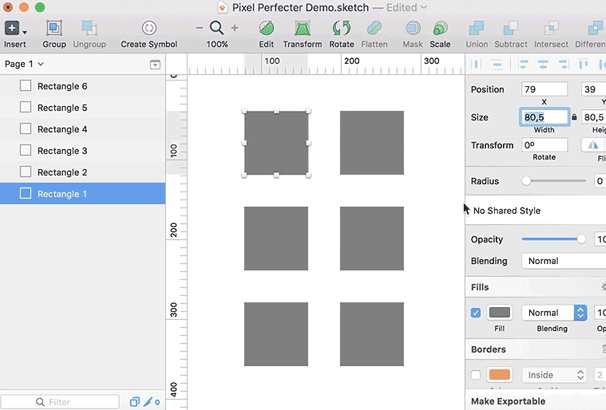Select the Edit tool icon
Viewport: 606px width, 410px height.
tap(266, 28)
